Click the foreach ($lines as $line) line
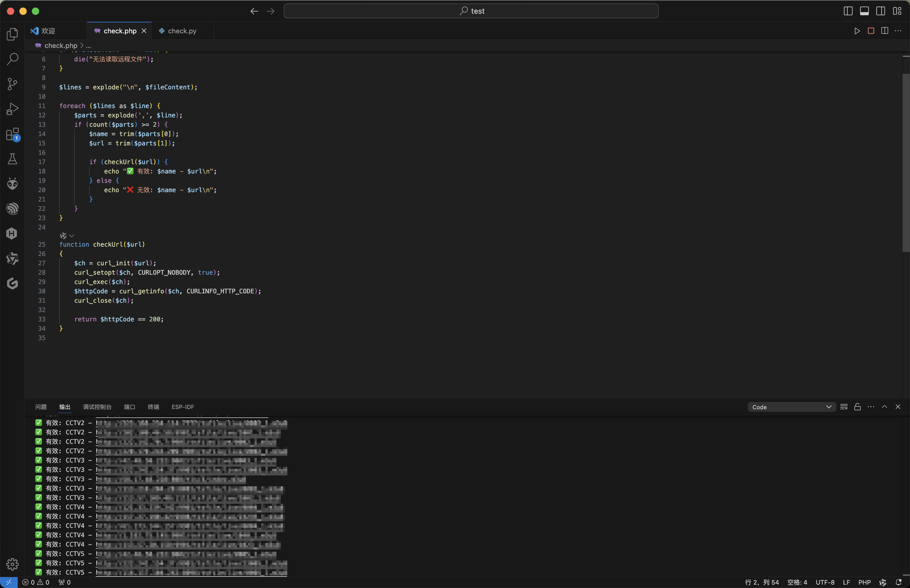 pos(110,106)
